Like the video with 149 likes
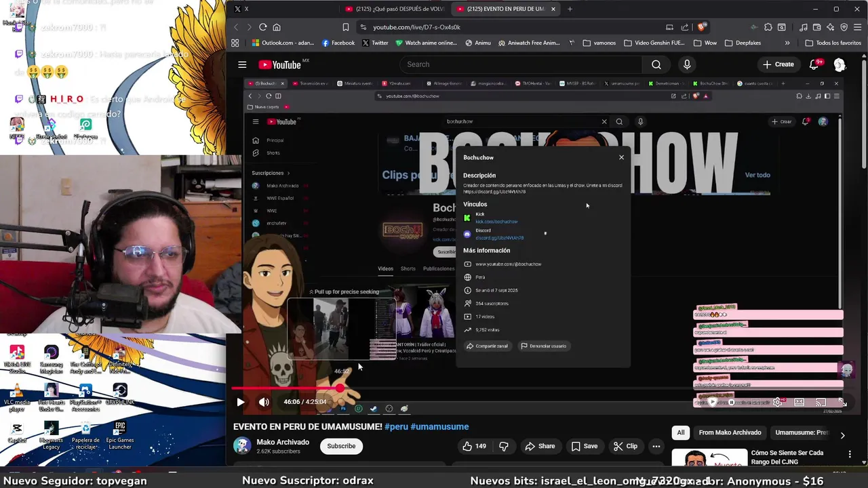 click(475, 446)
